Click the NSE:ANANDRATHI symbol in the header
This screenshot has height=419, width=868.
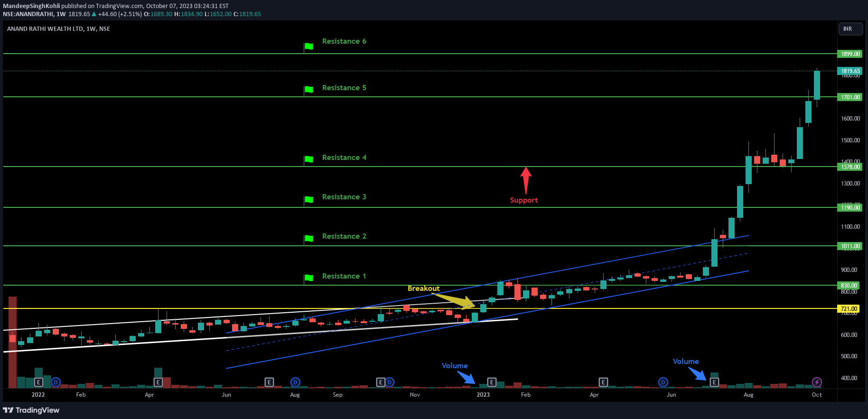tap(28, 14)
